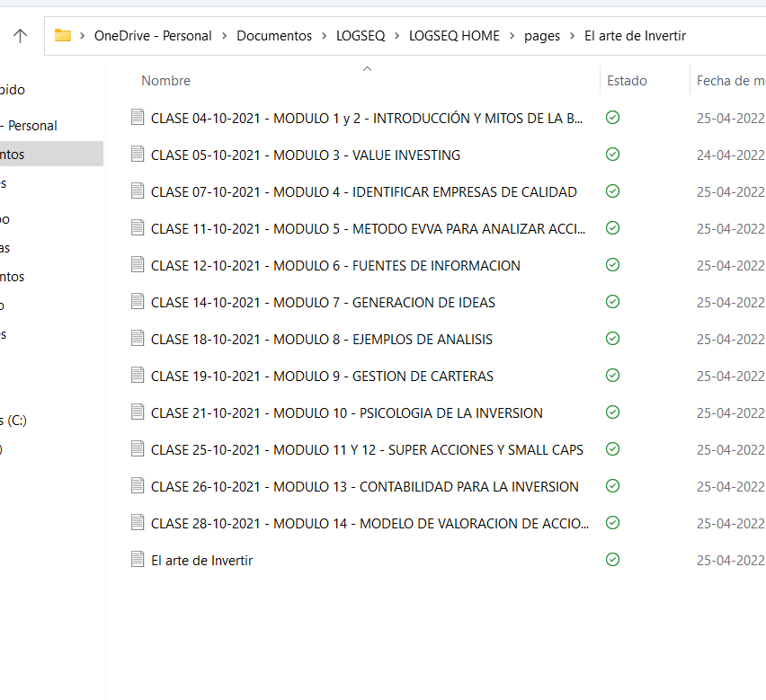Click sync status icon for MODULO 5 METODO EVVA
This screenshot has width=766, height=700.
click(612, 228)
